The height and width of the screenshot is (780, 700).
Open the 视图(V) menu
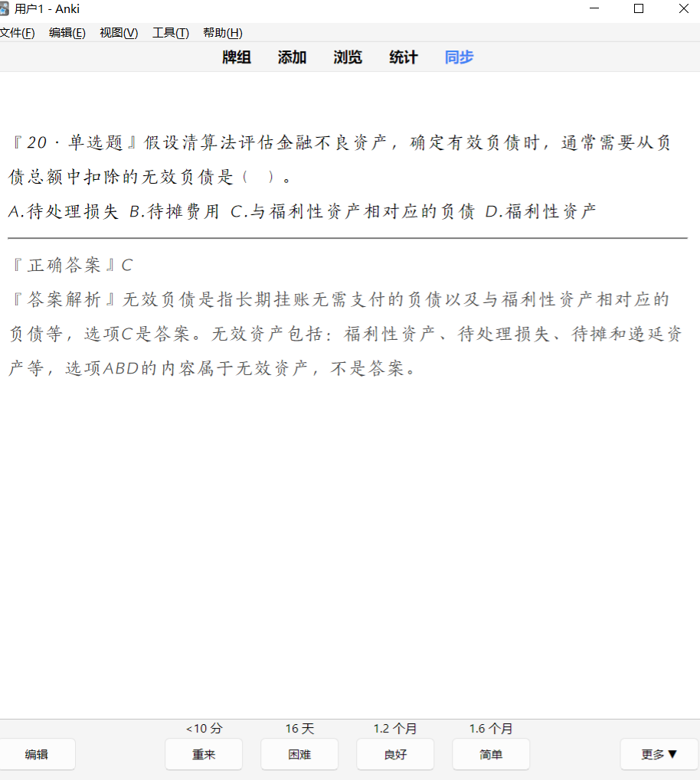click(119, 33)
